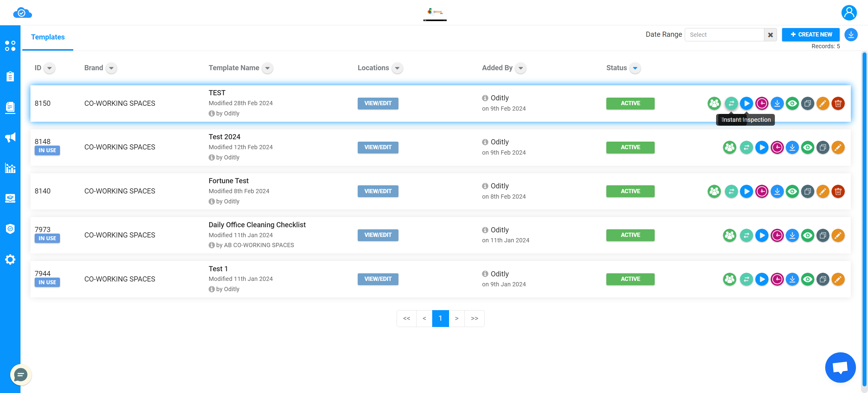Viewport: 868px width, 393px height.
Task: Click the blue download icon beside Create New
Action: (851, 35)
